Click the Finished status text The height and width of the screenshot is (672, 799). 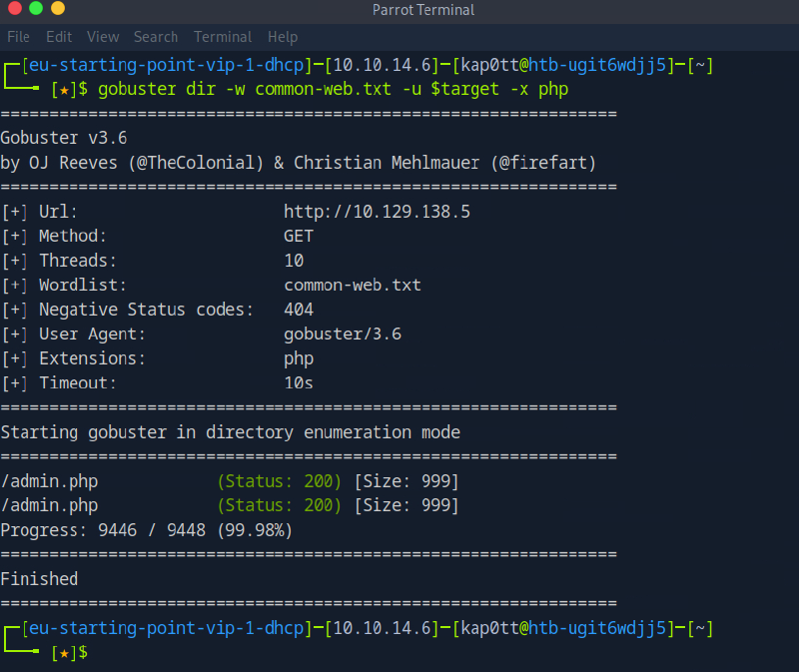39,579
